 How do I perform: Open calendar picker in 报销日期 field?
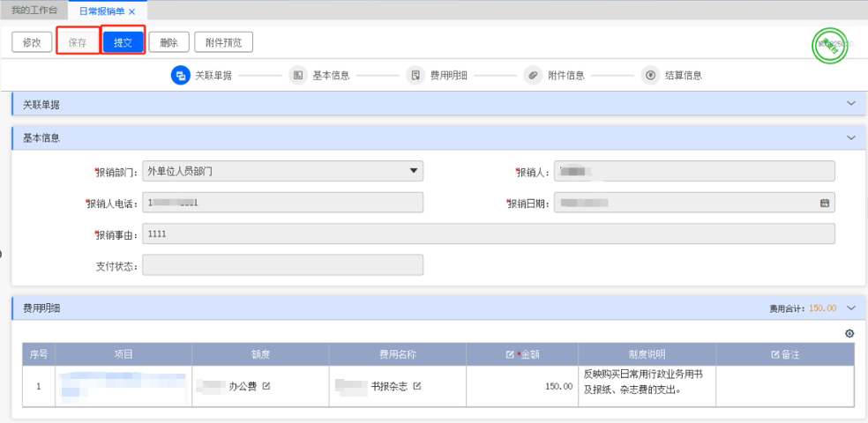(825, 203)
